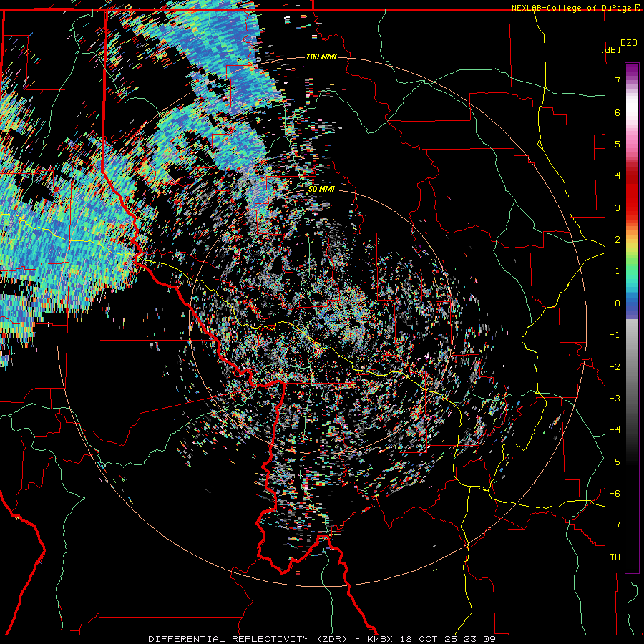644x644 pixels.
Task: Select the 2 value on the color scale
Action: pos(618,240)
